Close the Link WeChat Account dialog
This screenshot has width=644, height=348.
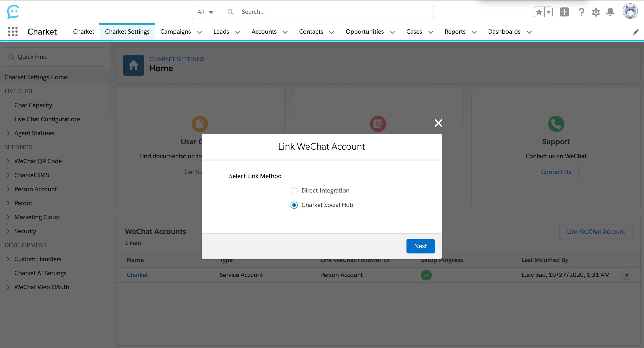(438, 123)
